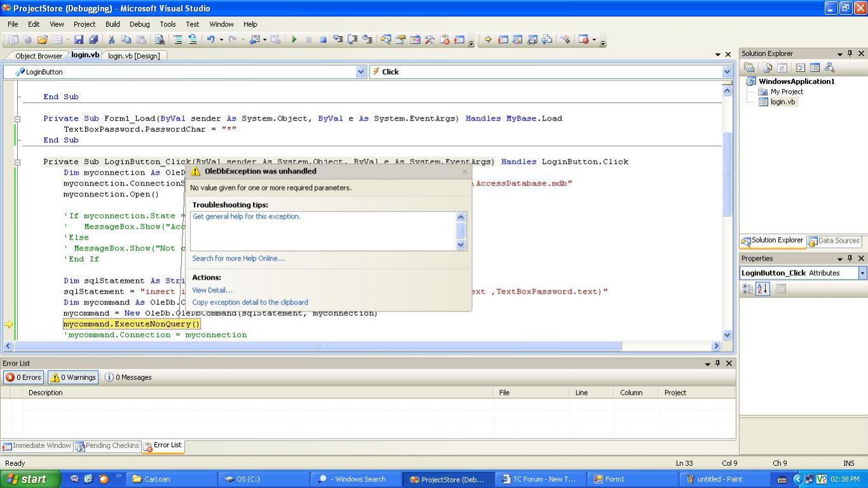Open the Undo history dropdown arrow
Image resolution: width=868 pixels, height=488 pixels.
pyautogui.click(x=221, y=39)
